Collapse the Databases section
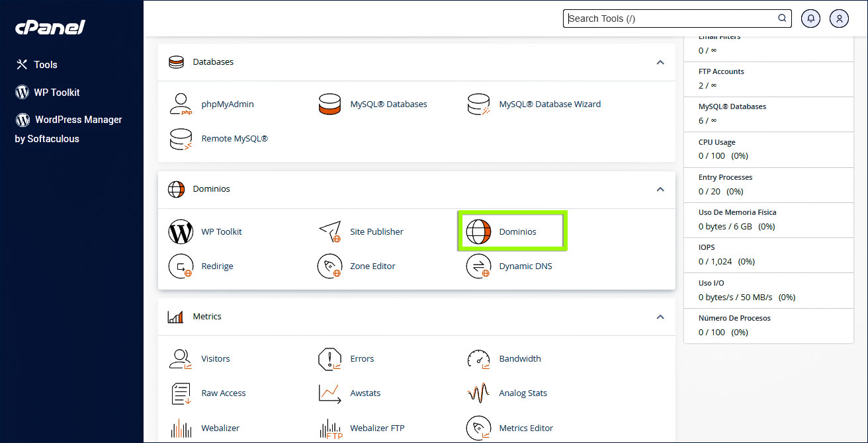868x443 pixels. click(660, 62)
